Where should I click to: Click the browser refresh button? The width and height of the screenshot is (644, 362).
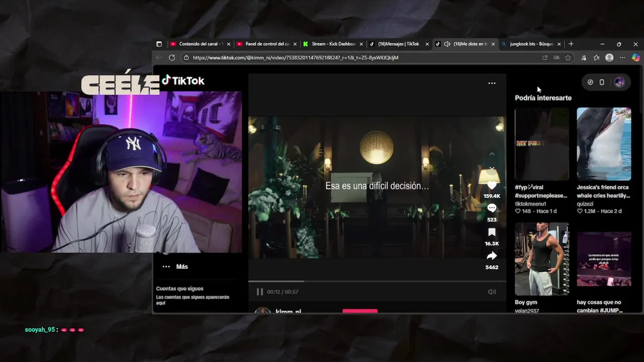tap(172, 58)
